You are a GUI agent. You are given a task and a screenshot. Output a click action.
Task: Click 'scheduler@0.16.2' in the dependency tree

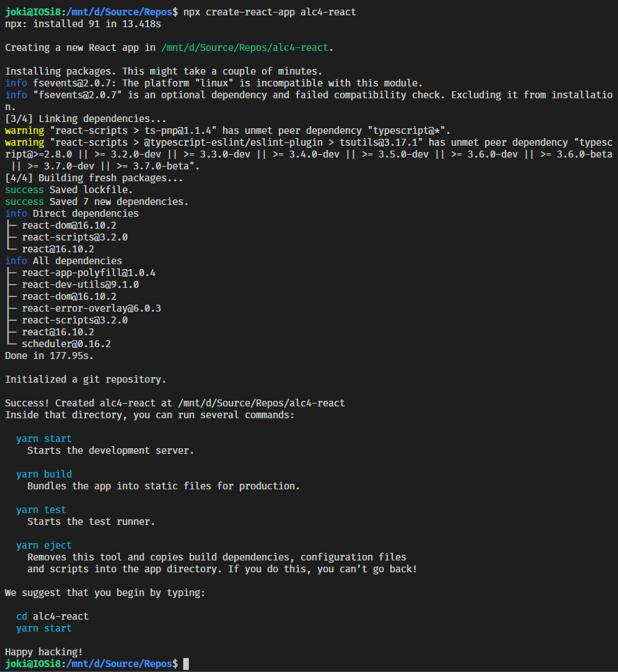(66, 344)
